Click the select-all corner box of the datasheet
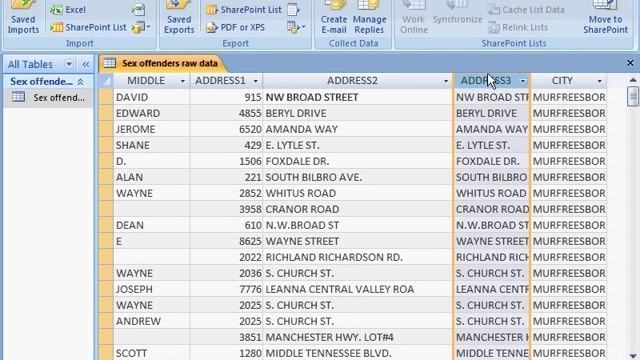 click(x=106, y=81)
